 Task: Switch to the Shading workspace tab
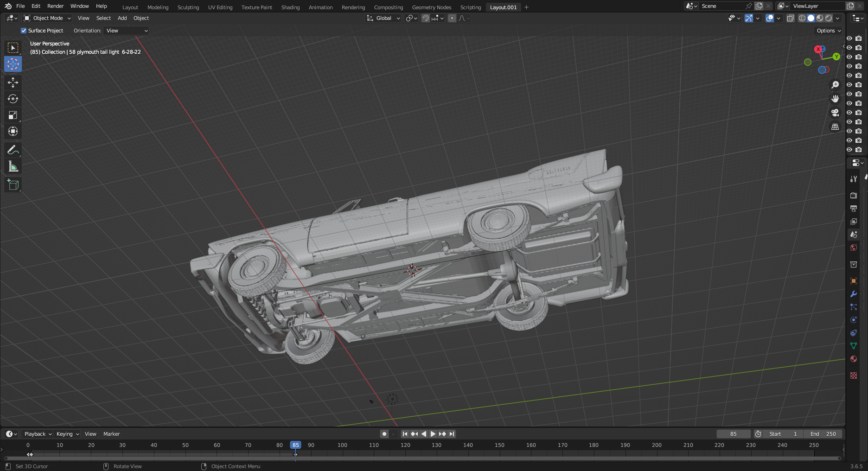(290, 7)
